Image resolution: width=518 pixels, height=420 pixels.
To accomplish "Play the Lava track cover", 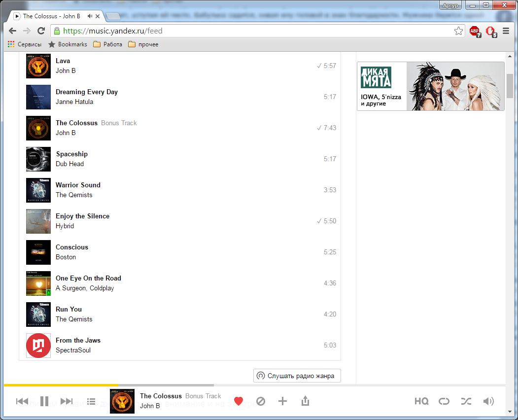I will (x=38, y=66).
